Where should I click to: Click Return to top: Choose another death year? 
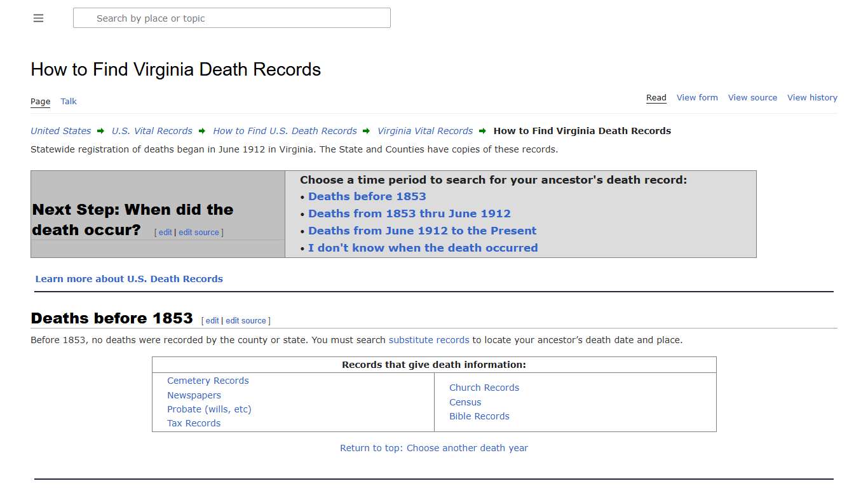pos(434,448)
